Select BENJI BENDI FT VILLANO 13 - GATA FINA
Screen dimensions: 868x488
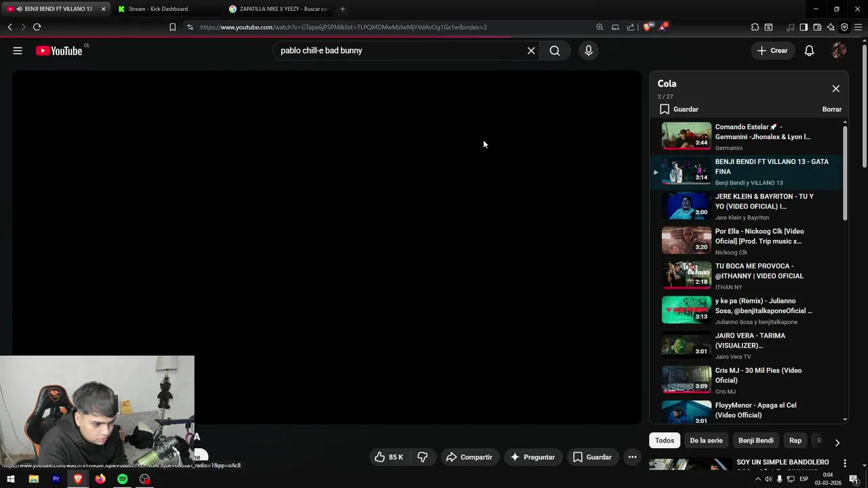pos(746,172)
